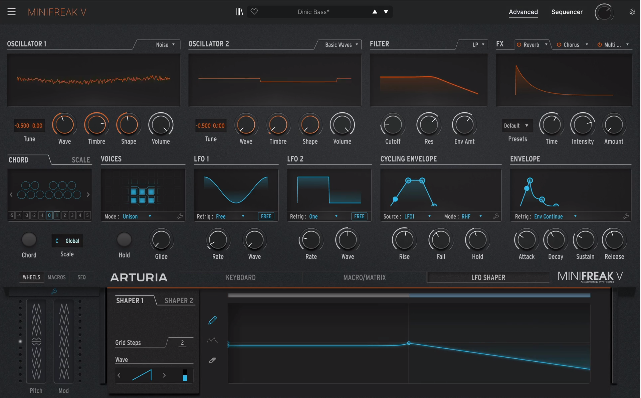This screenshot has width=641, height=398.
Task: Switch to the Sequencer tab
Action: [567, 12]
